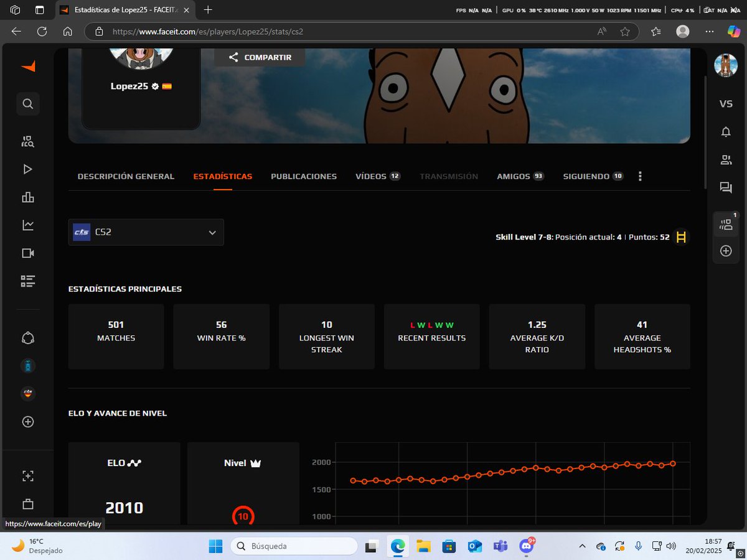Click the Compartir share button

(260, 57)
